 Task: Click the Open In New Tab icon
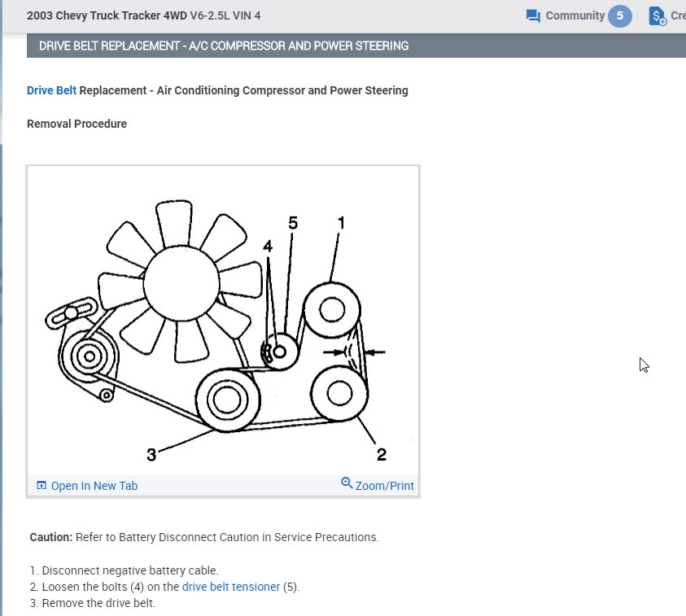pos(42,485)
